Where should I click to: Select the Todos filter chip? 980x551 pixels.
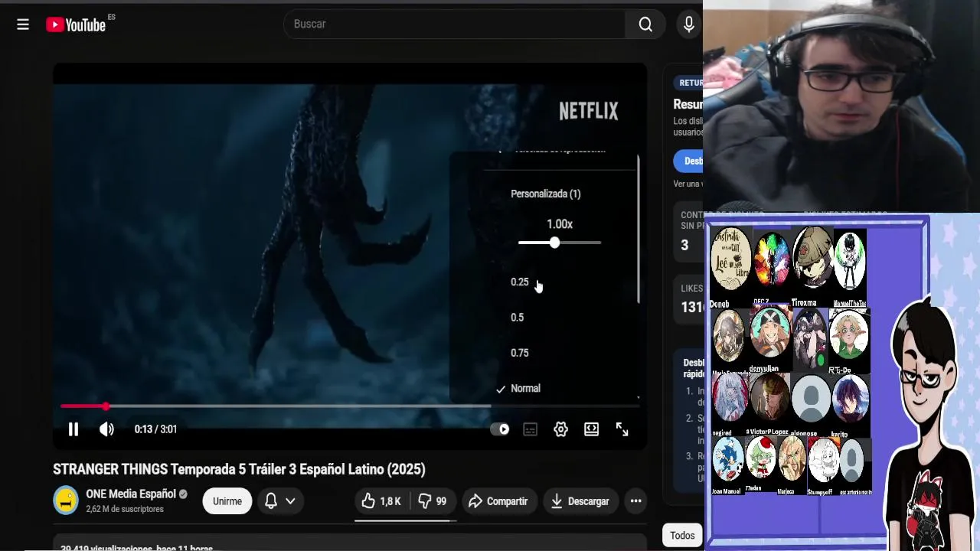[682, 536]
